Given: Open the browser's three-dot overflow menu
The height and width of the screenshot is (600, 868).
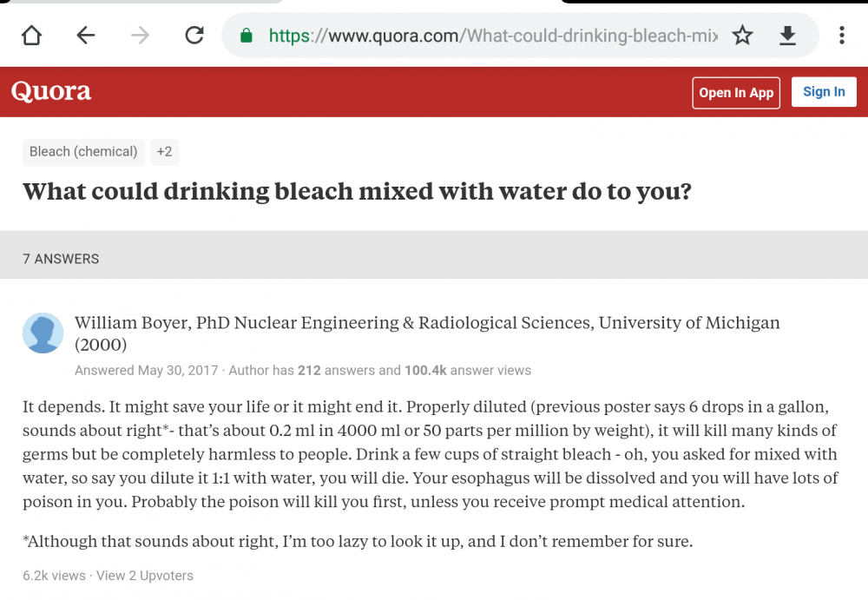Looking at the screenshot, I should tap(841, 36).
